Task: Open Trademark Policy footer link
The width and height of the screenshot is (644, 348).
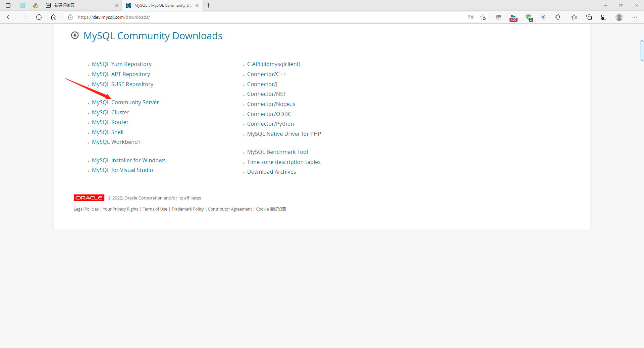Action: pyautogui.click(x=187, y=209)
